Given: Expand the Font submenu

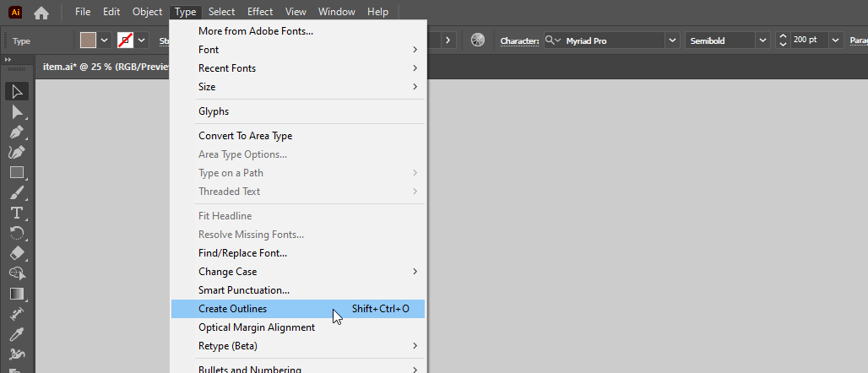Looking at the screenshot, I should 298,50.
